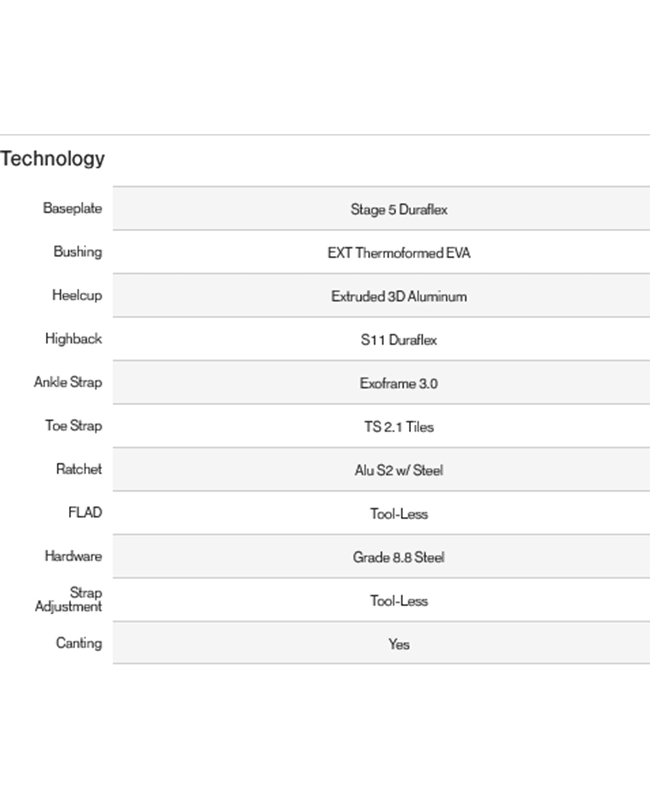Viewport: 650px width, 812px height.
Task: Select the Baseplate row label
Action: pos(72,208)
